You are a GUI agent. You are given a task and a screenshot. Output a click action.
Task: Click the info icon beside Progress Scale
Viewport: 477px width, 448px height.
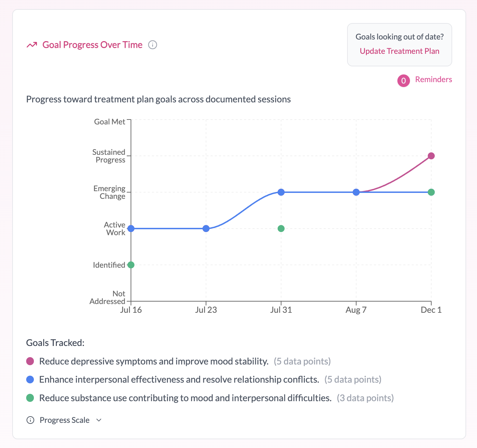[x=30, y=420]
